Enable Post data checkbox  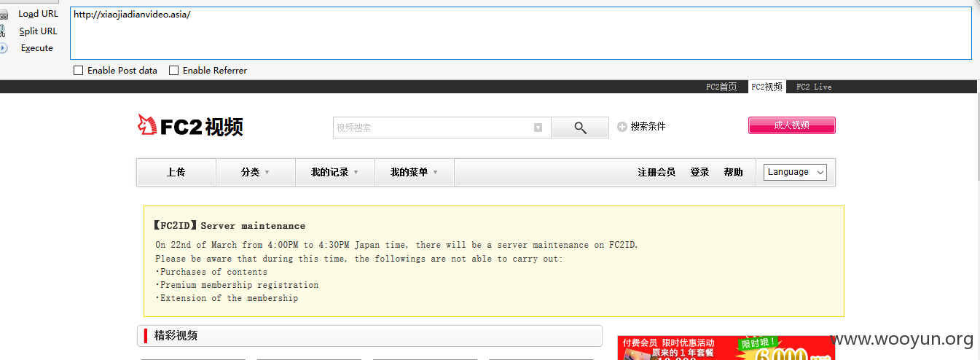point(78,71)
